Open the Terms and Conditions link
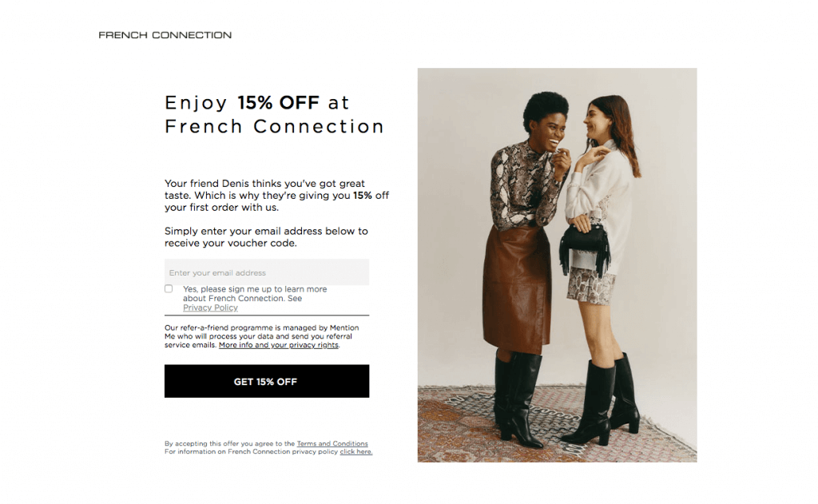The height and width of the screenshot is (504, 818). (x=332, y=443)
